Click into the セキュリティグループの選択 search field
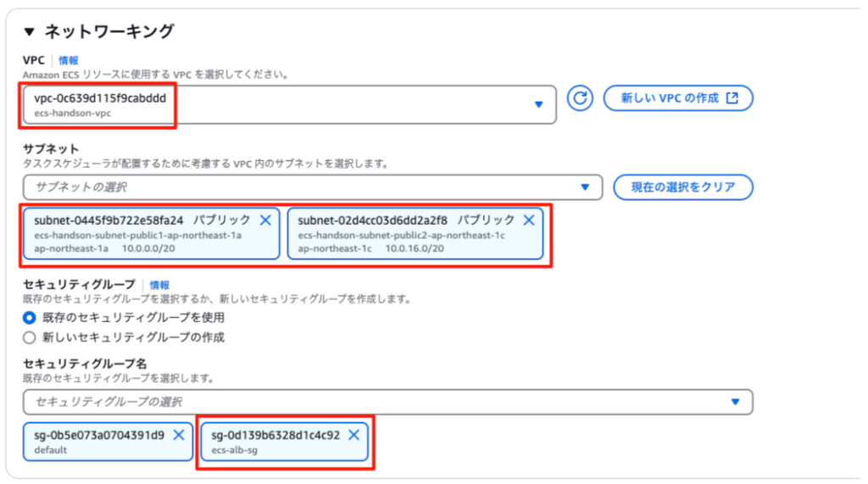The width and height of the screenshot is (868, 484). point(373,402)
